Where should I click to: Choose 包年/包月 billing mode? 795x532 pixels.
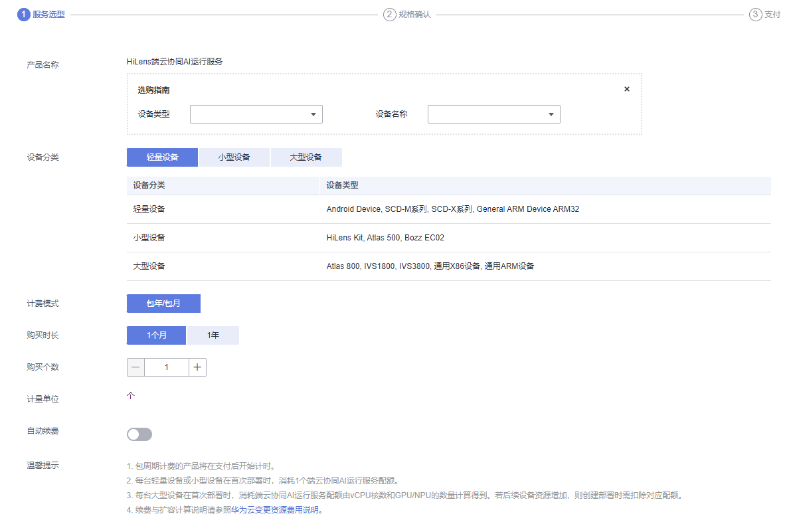[x=163, y=304]
